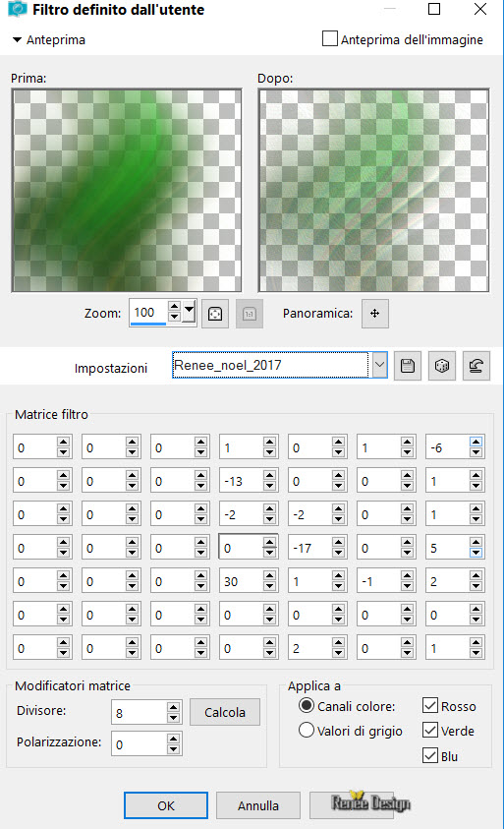
Task: Click the zoom to 100% icon
Action: (x=250, y=314)
